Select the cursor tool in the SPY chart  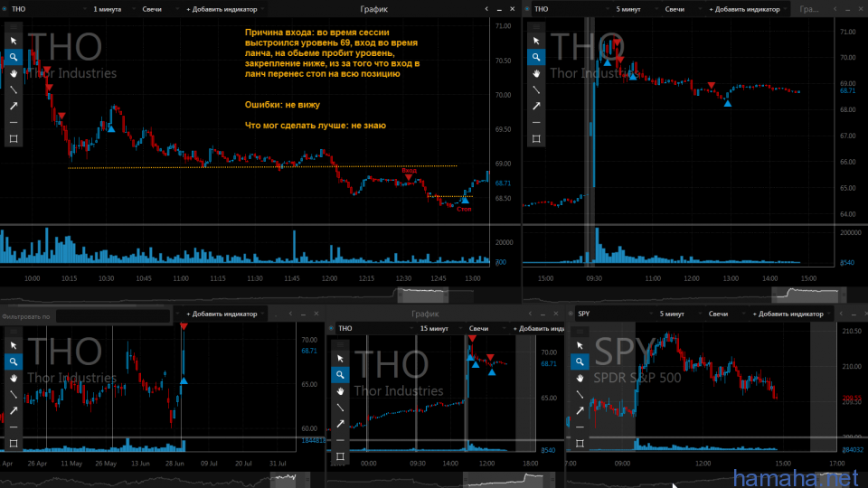pyautogui.click(x=580, y=346)
